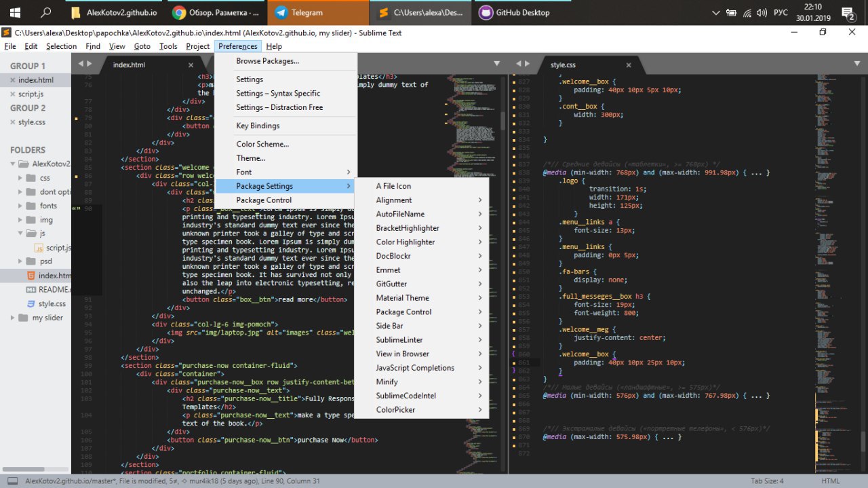The width and height of the screenshot is (868, 488).
Task: Open the File menu
Action: click(x=10, y=46)
